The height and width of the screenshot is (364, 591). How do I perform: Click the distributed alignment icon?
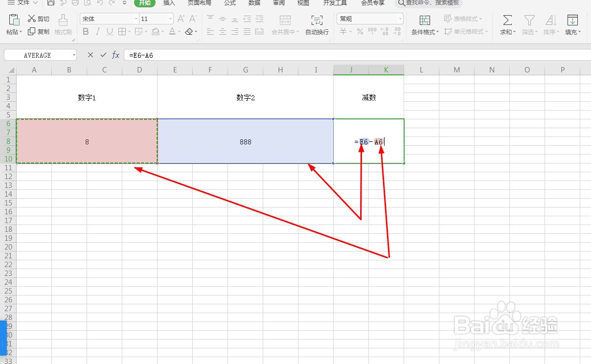click(260, 31)
